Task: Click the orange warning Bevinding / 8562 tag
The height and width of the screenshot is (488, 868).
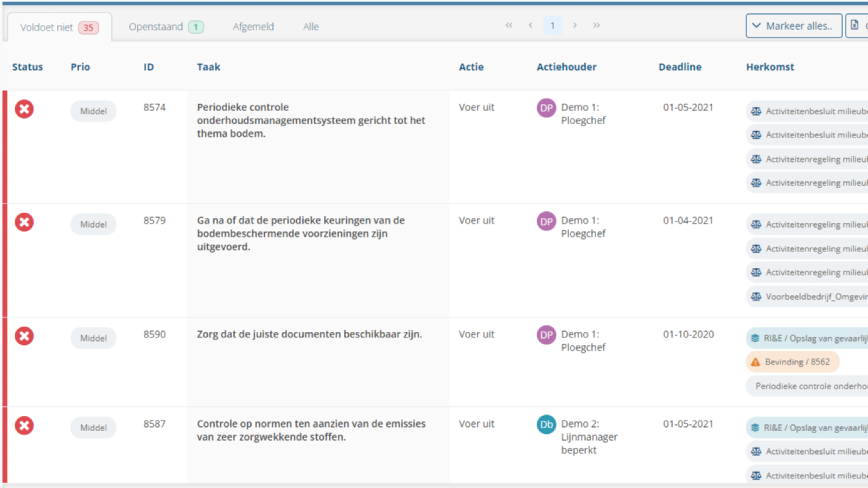Action: [x=793, y=362]
